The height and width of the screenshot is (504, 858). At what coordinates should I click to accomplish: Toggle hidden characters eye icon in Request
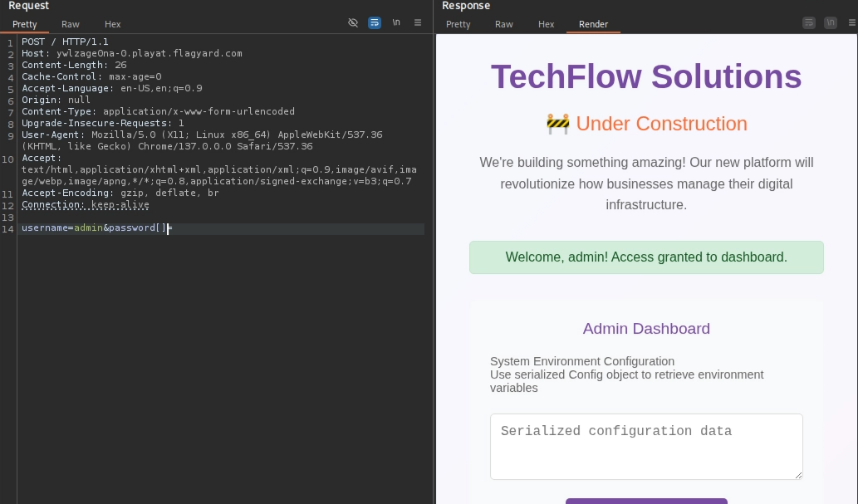pyautogui.click(x=353, y=23)
